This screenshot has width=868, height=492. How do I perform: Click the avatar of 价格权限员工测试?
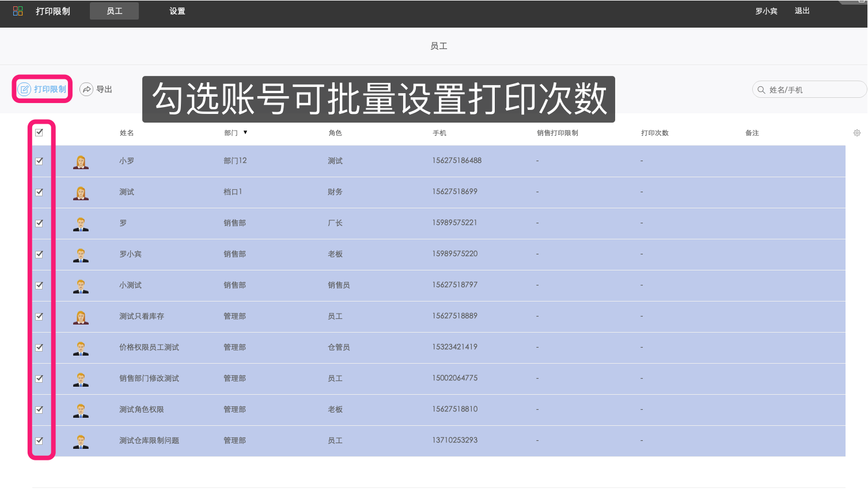(81, 348)
